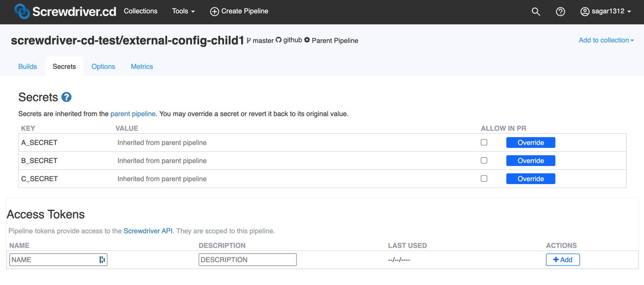
Task: Click B_SECRET's Inherited from parent pipeline value
Action: pyautogui.click(x=162, y=161)
